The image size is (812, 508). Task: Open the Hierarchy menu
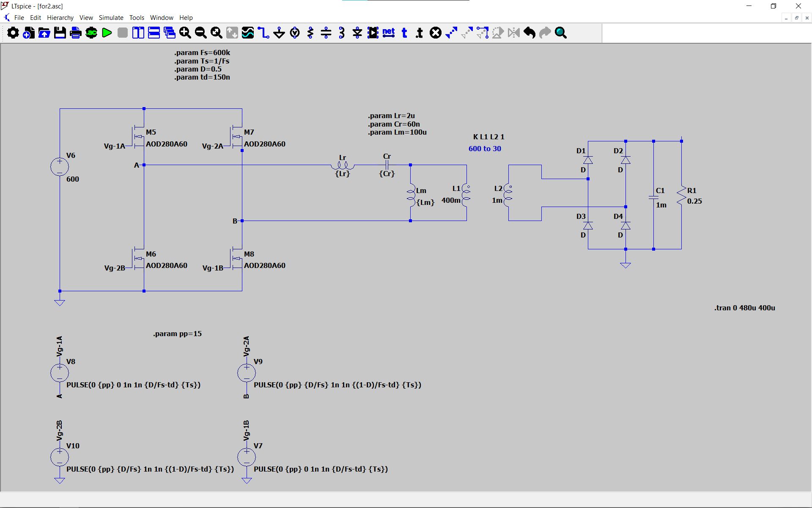click(60, 17)
